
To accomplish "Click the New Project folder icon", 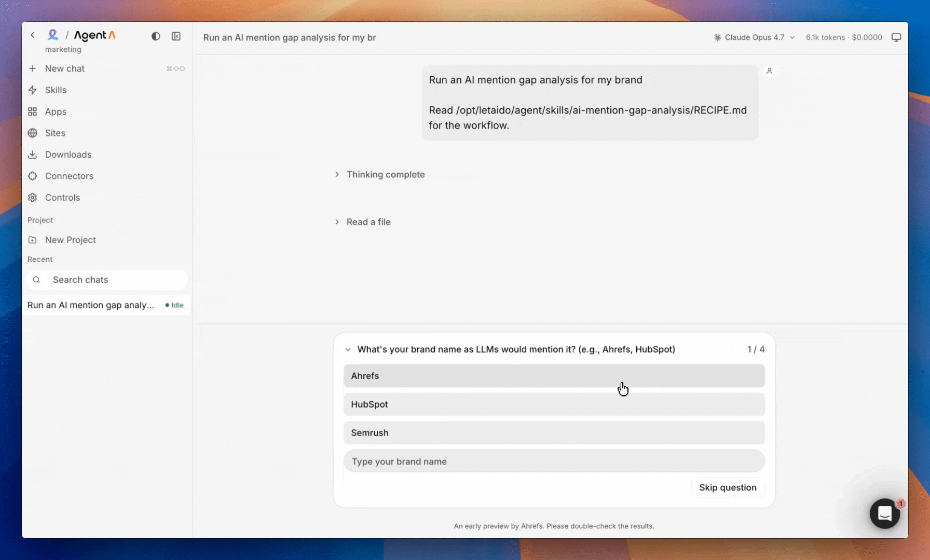I will [33, 240].
